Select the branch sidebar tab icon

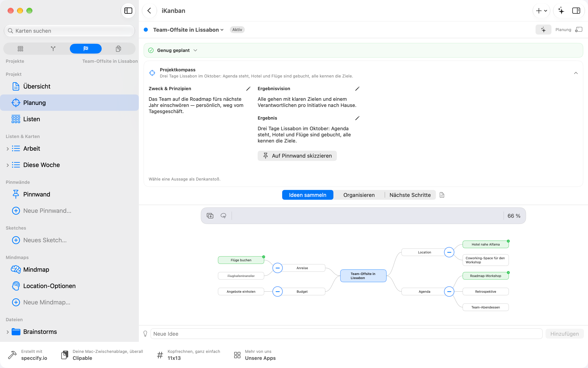point(53,49)
